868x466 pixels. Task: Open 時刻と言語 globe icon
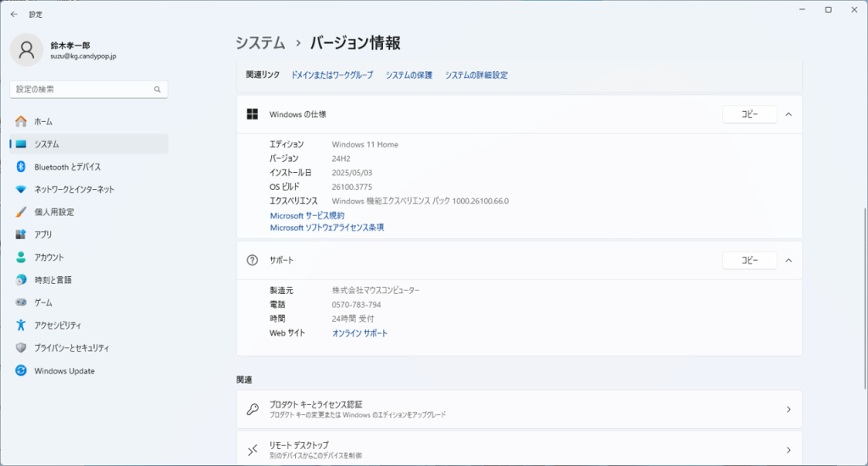(x=21, y=280)
